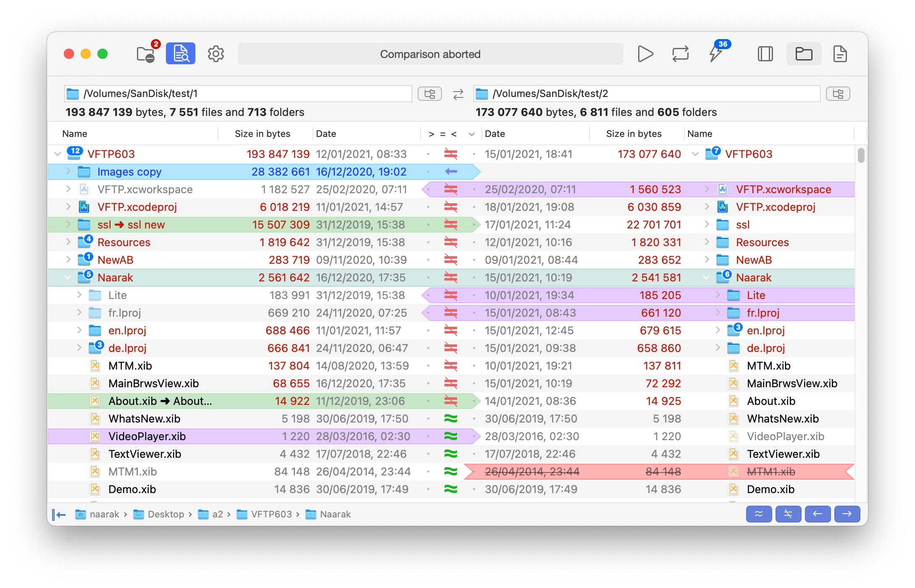This screenshot has height=588, width=915.
Task: Collapse right VFTP603 root folder
Action: click(695, 154)
